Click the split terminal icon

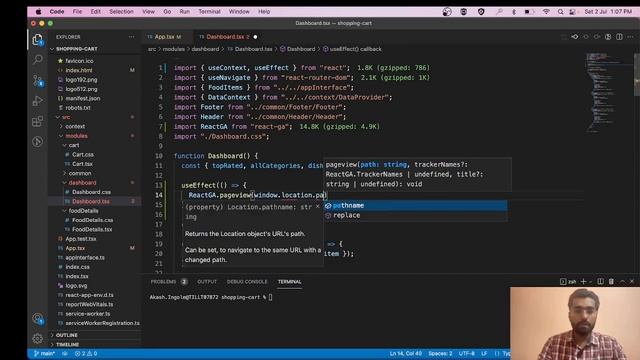pos(600,282)
